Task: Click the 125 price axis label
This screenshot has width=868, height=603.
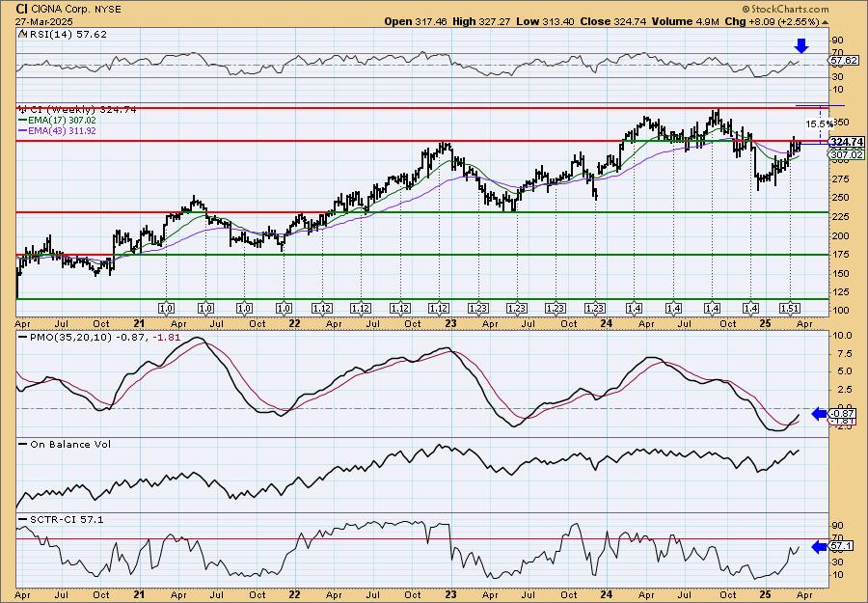Action: pyautogui.click(x=840, y=291)
